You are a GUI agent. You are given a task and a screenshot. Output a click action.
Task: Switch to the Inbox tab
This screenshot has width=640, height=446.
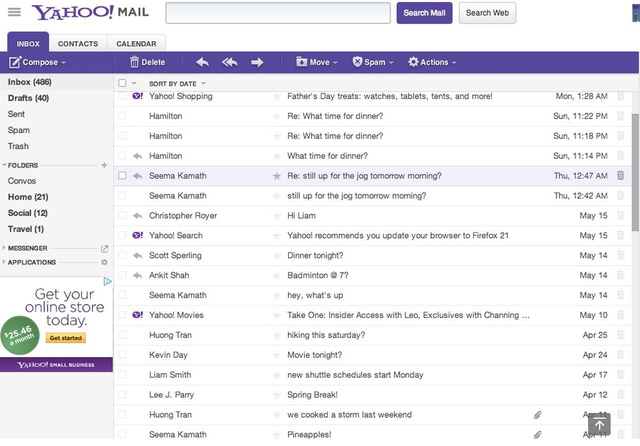tap(28, 42)
